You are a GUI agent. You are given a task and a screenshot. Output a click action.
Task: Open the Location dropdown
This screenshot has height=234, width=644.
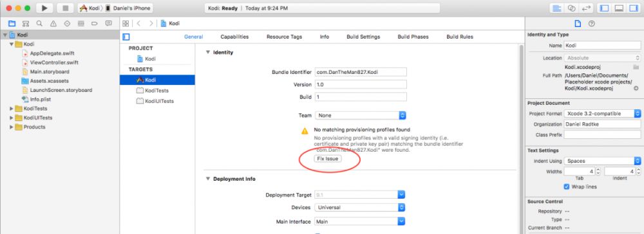[x=602, y=59]
